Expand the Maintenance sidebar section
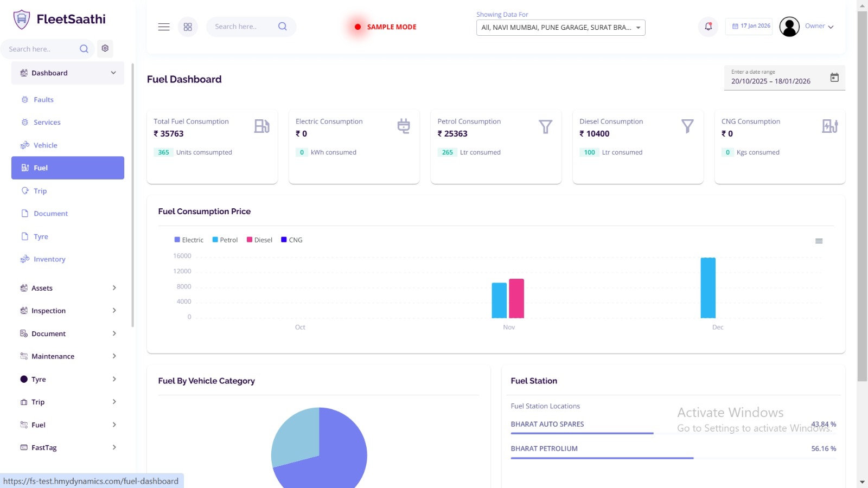This screenshot has width=868, height=488. [x=68, y=356]
